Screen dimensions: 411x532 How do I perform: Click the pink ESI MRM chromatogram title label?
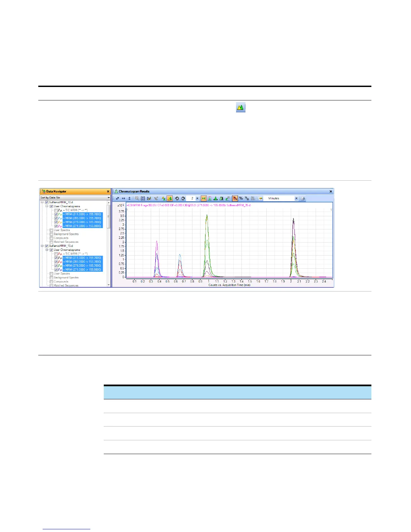(x=188, y=205)
